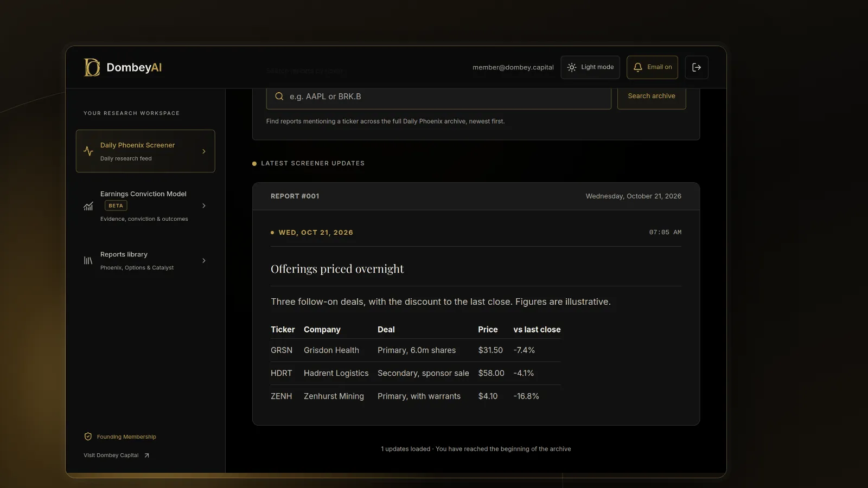868x488 pixels.
Task: Click the bell icon for email alerts
Action: 638,67
